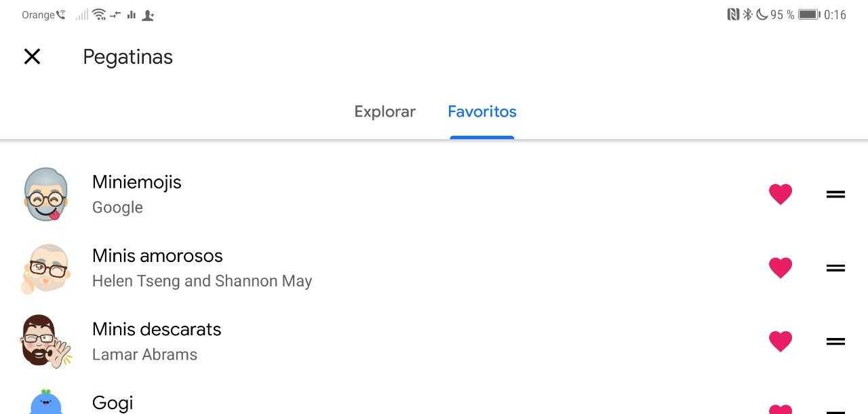Open the Minis descarats bearded sticker thumbnail

46,341
